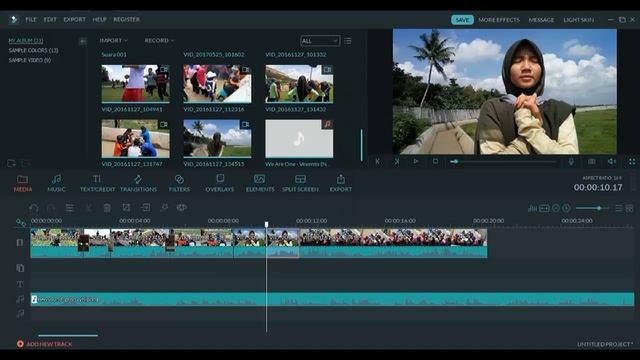This screenshot has height=360, width=640.
Task: Click the first music track note icon
Action: click(x=20, y=299)
